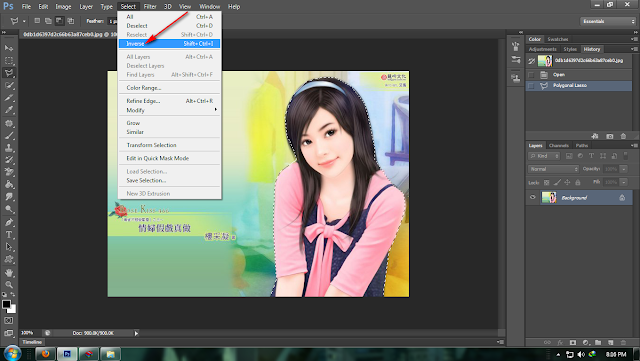Select the Zoom tool

pyautogui.click(x=9, y=285)
